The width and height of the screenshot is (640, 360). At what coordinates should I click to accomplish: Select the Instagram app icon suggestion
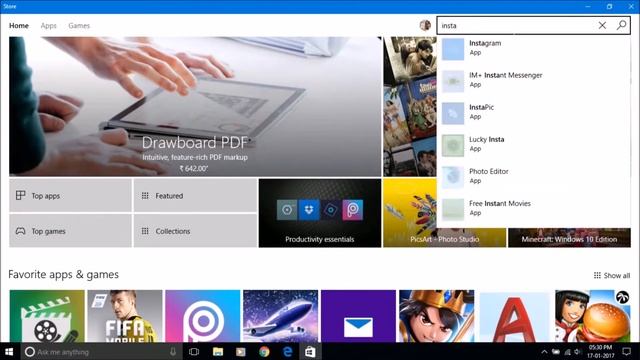pyautogui.click(x=453, y=49)
